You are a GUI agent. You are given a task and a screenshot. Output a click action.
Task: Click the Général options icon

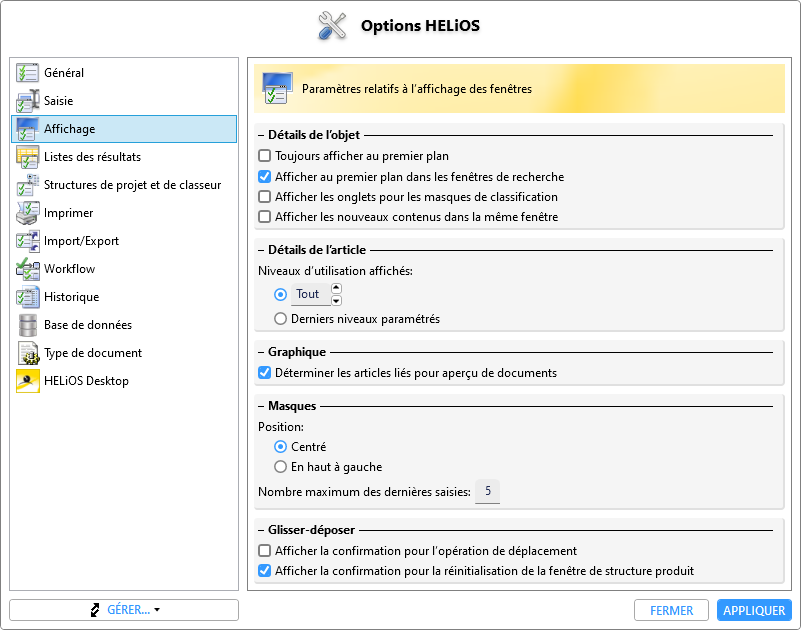pos(27,73)
